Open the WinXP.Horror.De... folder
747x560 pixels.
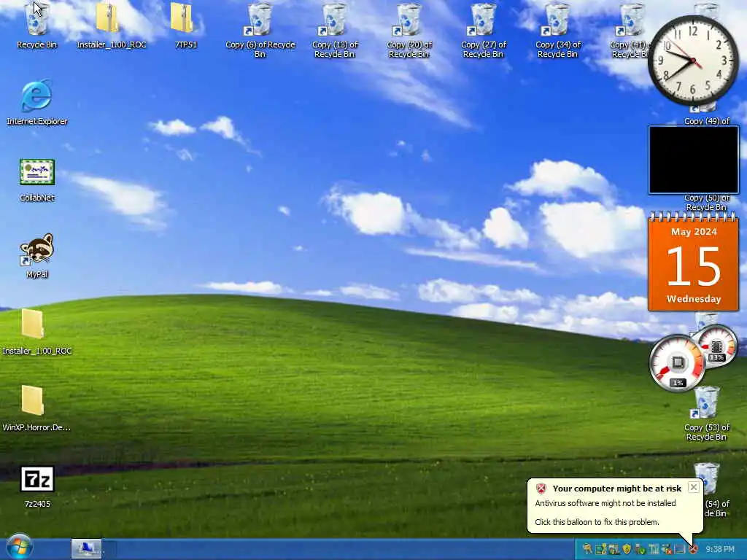(36, 408)
